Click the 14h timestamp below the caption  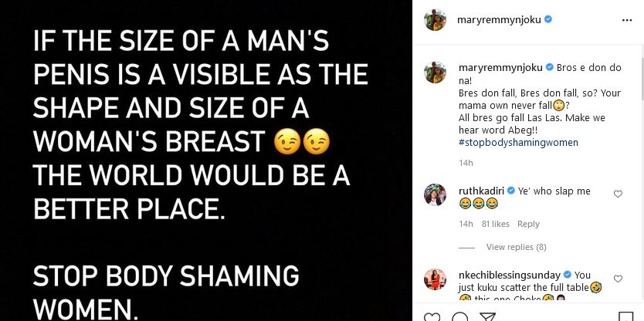pyautogui.click(x=466, y=163)
